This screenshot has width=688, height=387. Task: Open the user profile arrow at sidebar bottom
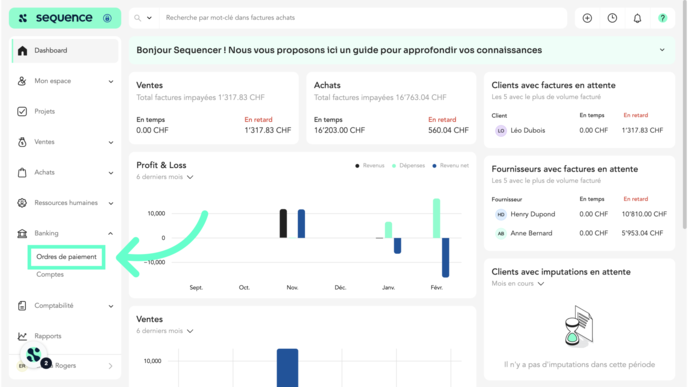click(x=111, y=366)
